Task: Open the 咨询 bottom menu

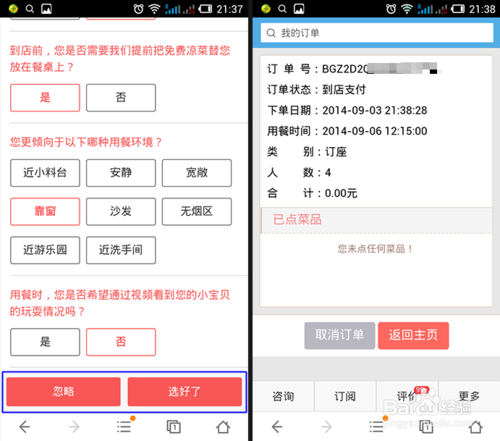Action: pos(283,396)
